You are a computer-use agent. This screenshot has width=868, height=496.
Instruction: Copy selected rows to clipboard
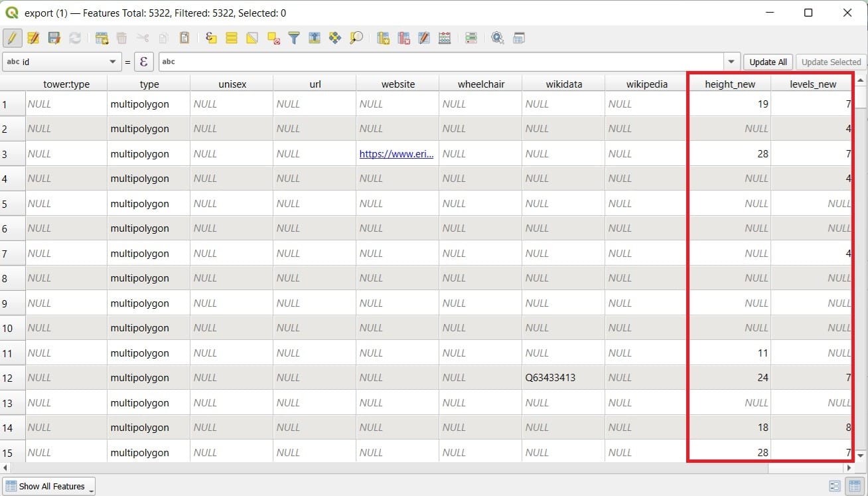click(x=163, y=38)
